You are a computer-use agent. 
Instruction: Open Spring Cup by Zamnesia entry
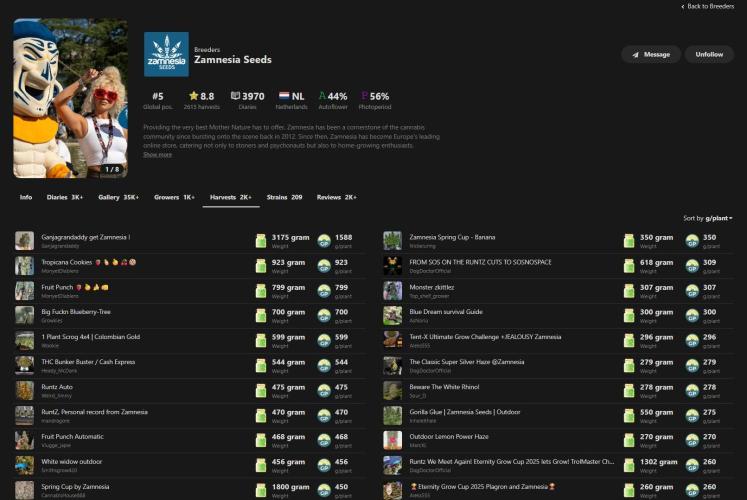tap(75, 486)
